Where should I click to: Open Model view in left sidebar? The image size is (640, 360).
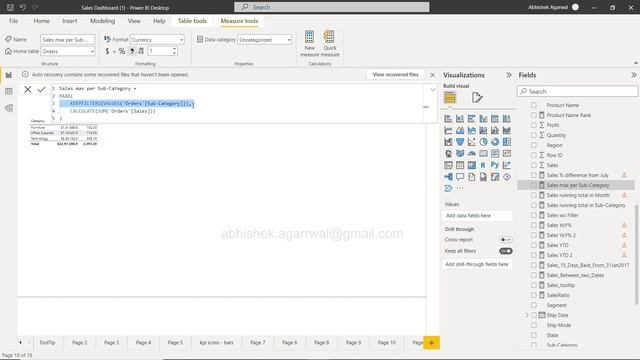[x=9, y=108]
